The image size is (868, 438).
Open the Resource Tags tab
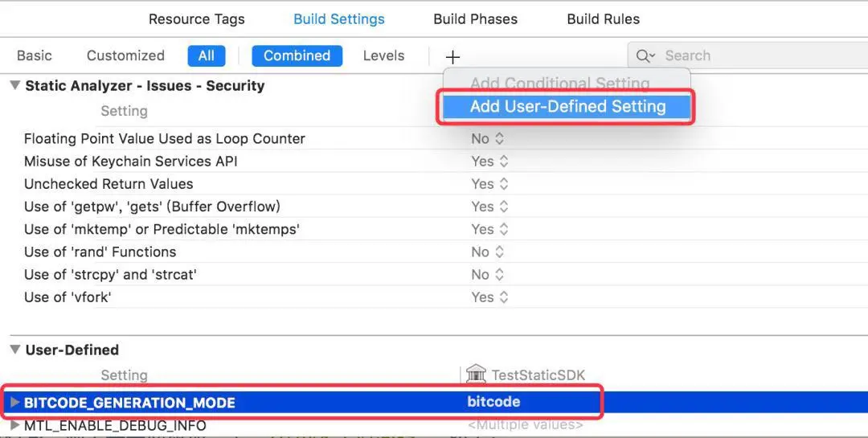tap(197, 18)
